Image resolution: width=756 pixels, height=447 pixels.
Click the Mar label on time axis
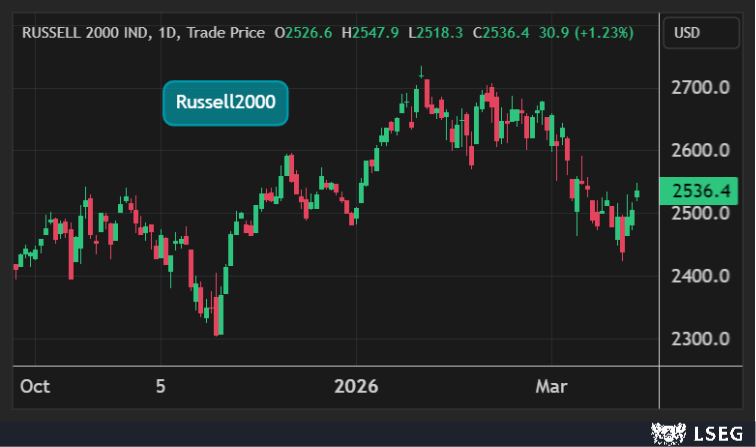(552, 386)
